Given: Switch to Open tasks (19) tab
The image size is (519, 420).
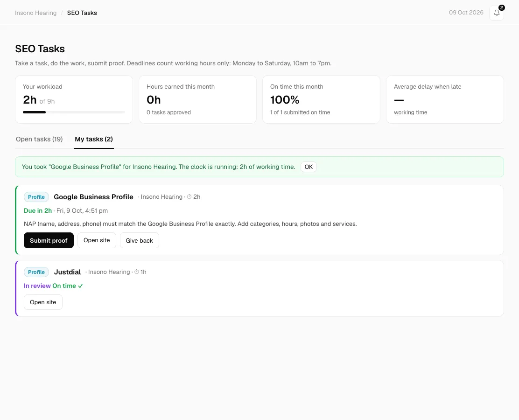Looking at the screenshot, I should point(39,139).
